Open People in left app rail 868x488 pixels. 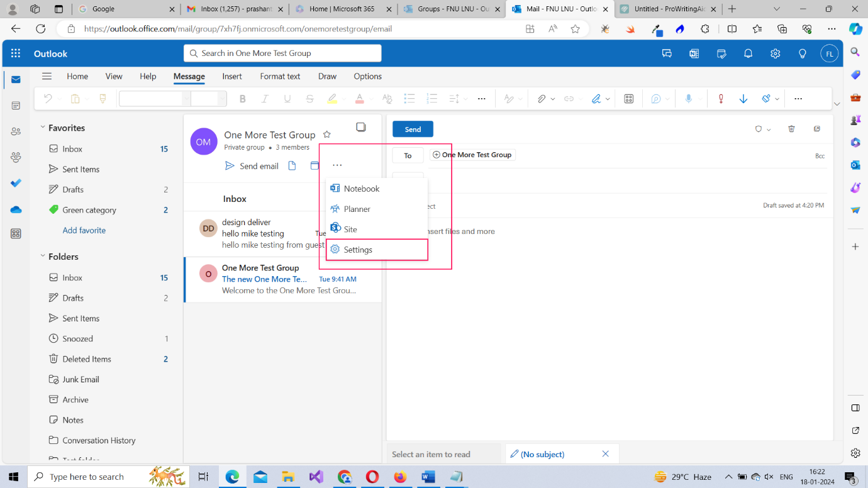(x=16, y=131)
